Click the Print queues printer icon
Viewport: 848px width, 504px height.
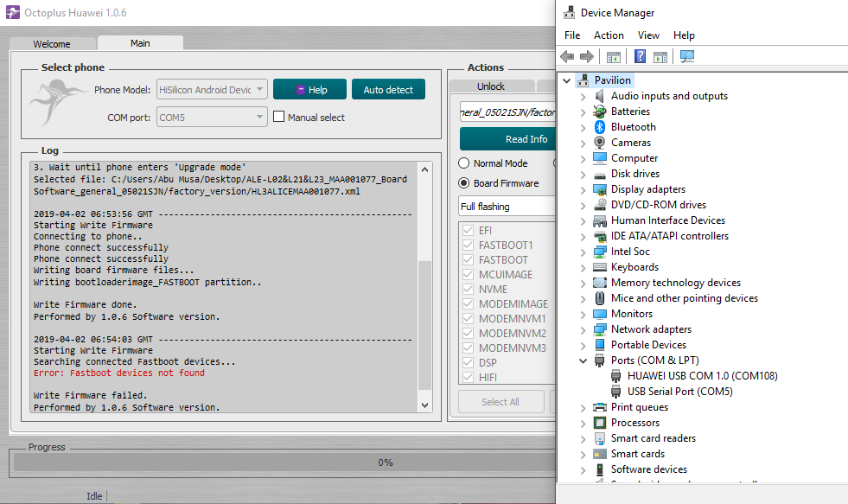click(x=599, y=407)
